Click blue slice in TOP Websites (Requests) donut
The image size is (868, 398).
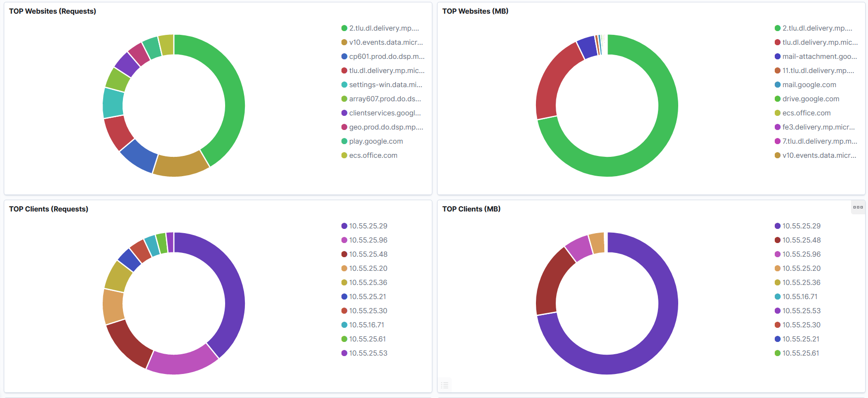[139, 156]
